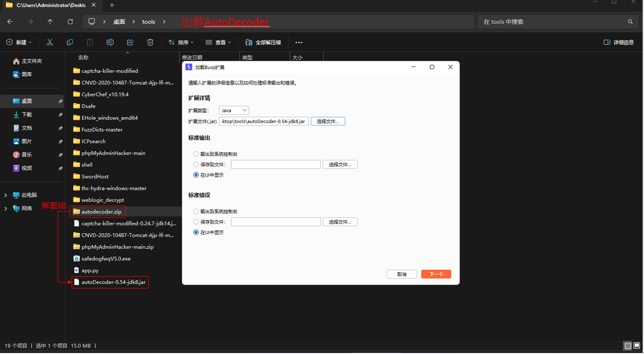Viewport: 644px width, 354px height.
Task: Click 全部解压缩 extract all
Action: tap(263, 42)
